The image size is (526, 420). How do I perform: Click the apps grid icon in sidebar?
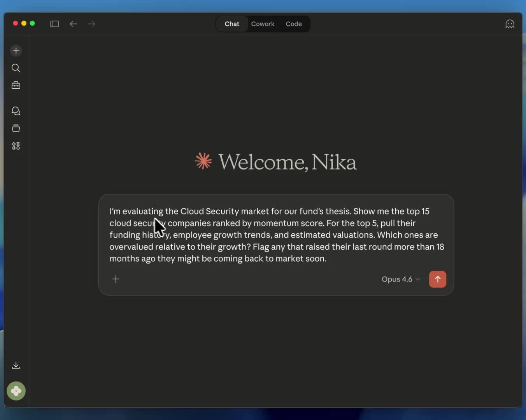click(16, 146)
